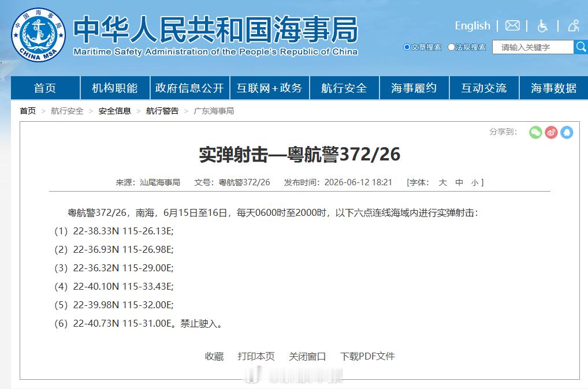The image size is (588, 389).
Task: Click the publish time 2026-06-12 18:21
Action: click(358, 182)
